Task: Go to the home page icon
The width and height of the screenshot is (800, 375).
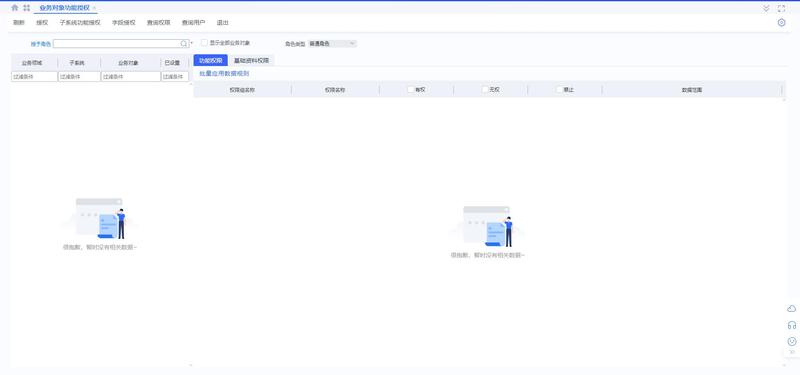Action: [x=14, y=8]
